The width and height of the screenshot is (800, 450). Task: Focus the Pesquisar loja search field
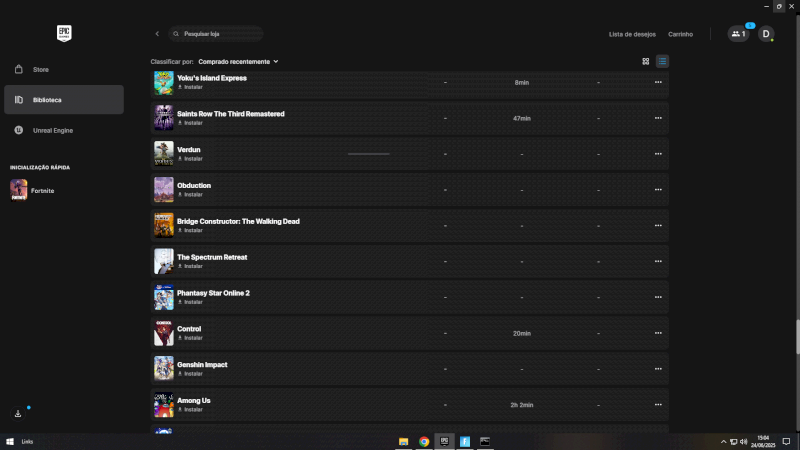point(216,34)
